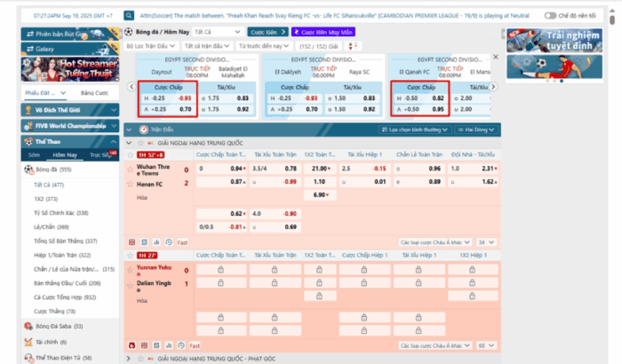Open the Hai Dòng layout dropdown

(x=476, y=130)
